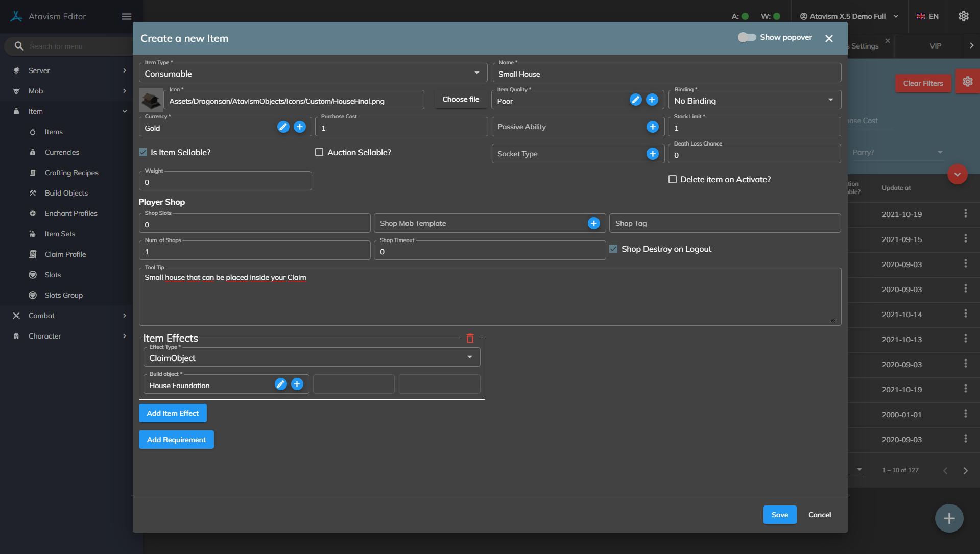Check Delete item on Activate

pyautogui.click(x=673, y=180)
